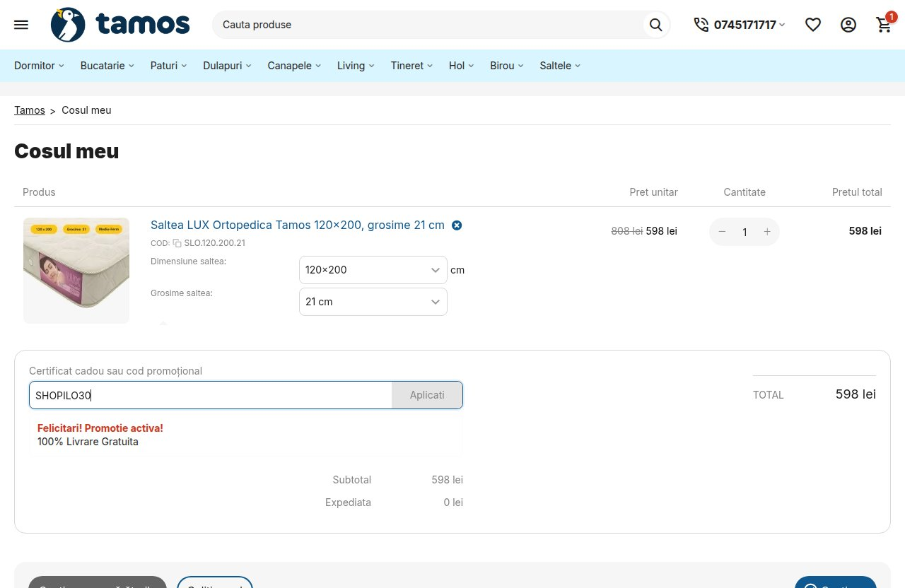Click the phone call icon

pyautogui.click(x=701, y=25)
